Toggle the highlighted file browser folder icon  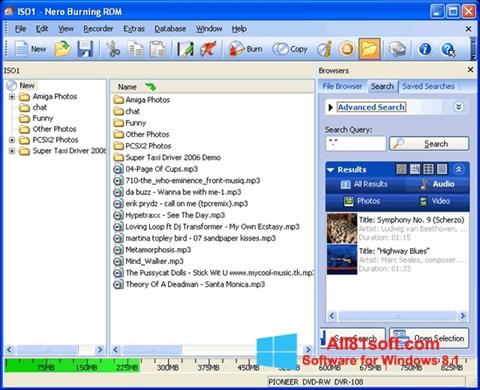coord(369,49)
